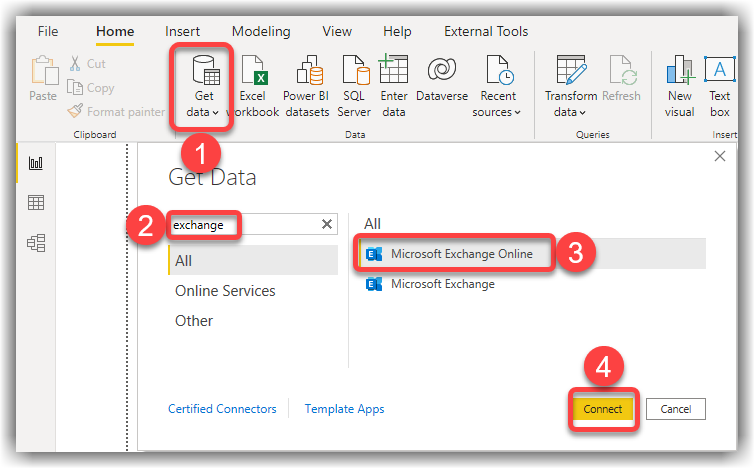Open the Help ribbon tab

click(x=397, y=31)
